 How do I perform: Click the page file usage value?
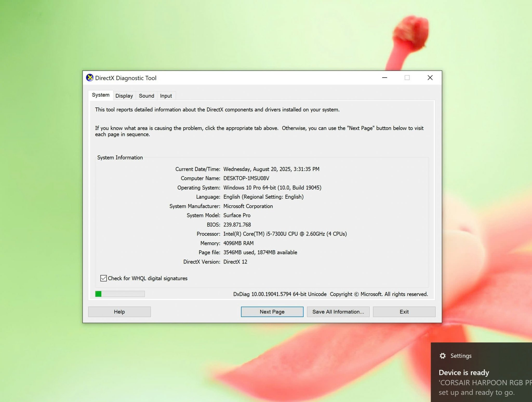click(x=260, y=252)
